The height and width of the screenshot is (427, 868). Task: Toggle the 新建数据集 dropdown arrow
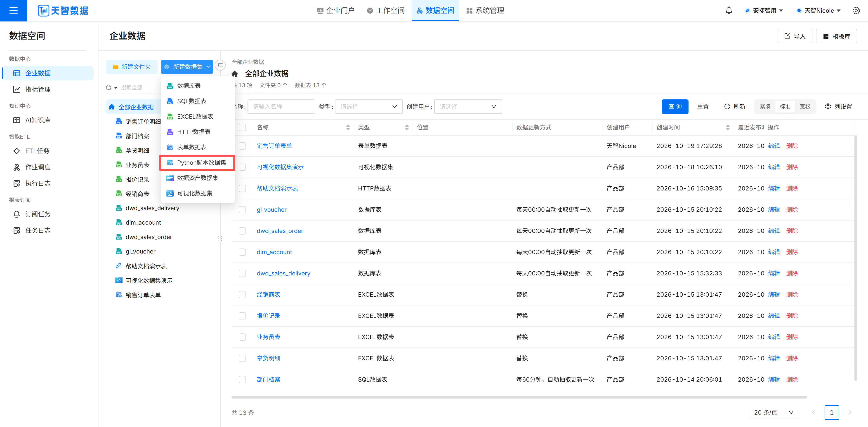click(x=209, y=67)
